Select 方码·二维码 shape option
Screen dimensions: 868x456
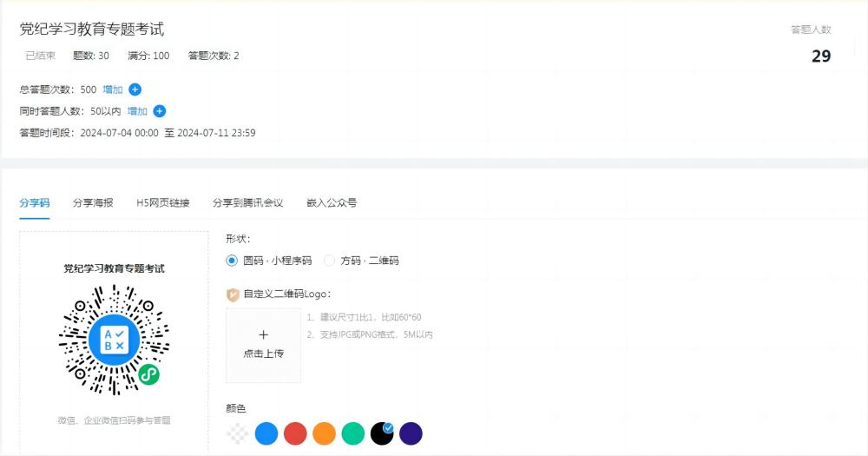pyautogui.click(x=329, y=261)
